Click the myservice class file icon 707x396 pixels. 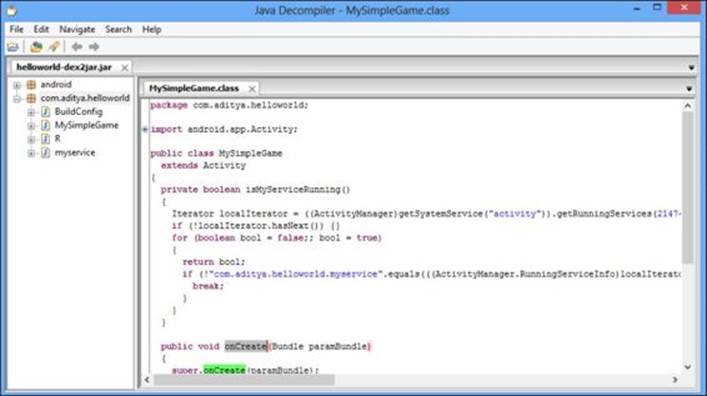pos(46,152)
